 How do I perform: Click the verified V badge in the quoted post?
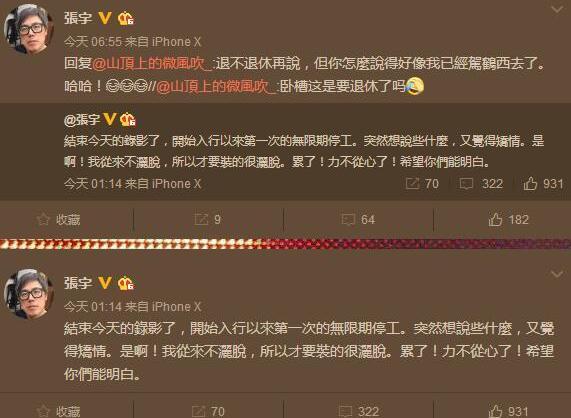(110, 119)
